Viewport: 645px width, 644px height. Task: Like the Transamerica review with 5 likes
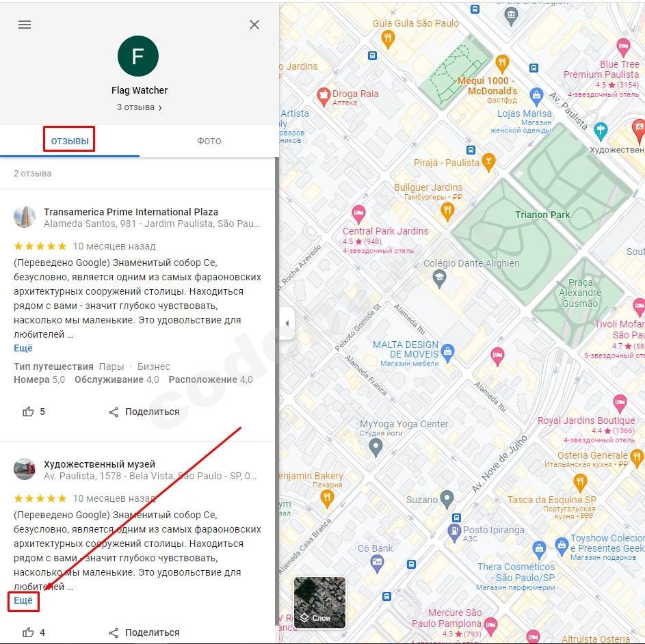[x=34, y=412]
